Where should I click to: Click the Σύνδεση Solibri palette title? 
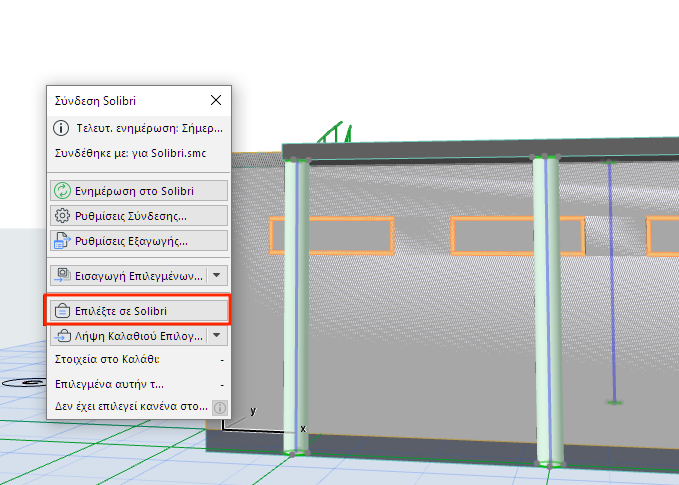coord(95,101)
